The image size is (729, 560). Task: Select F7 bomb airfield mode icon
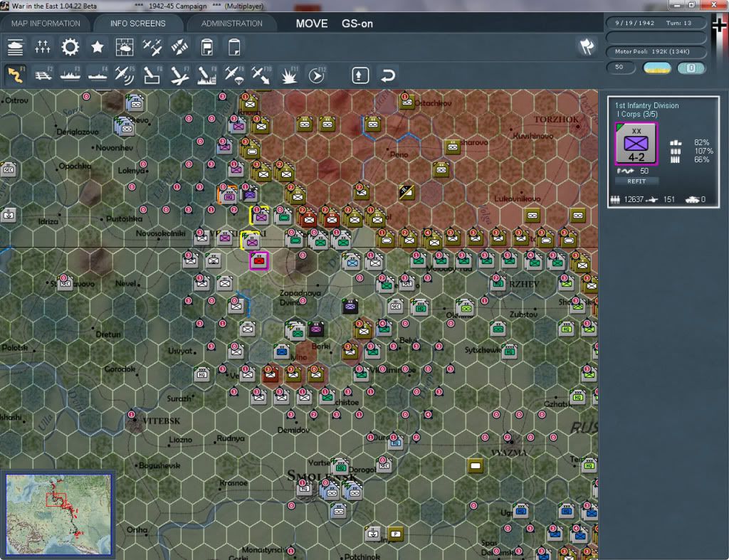[x=179, y=75]
